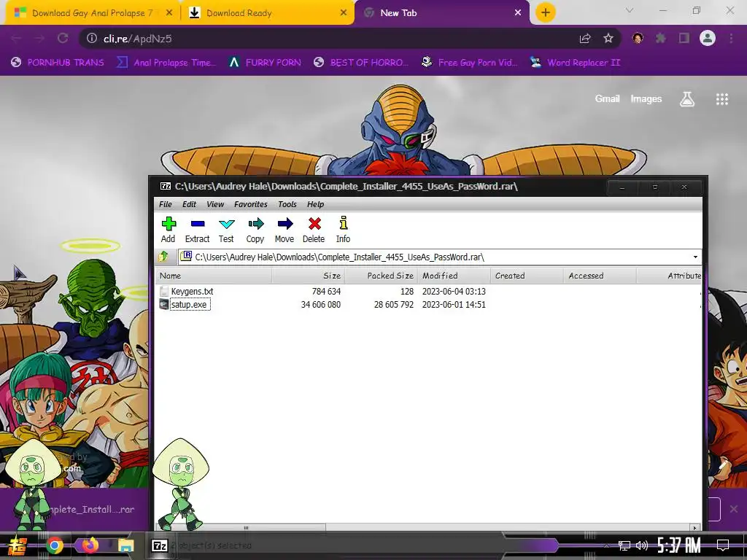Toggle the Chrome side panel

click(x=684, y=38)
